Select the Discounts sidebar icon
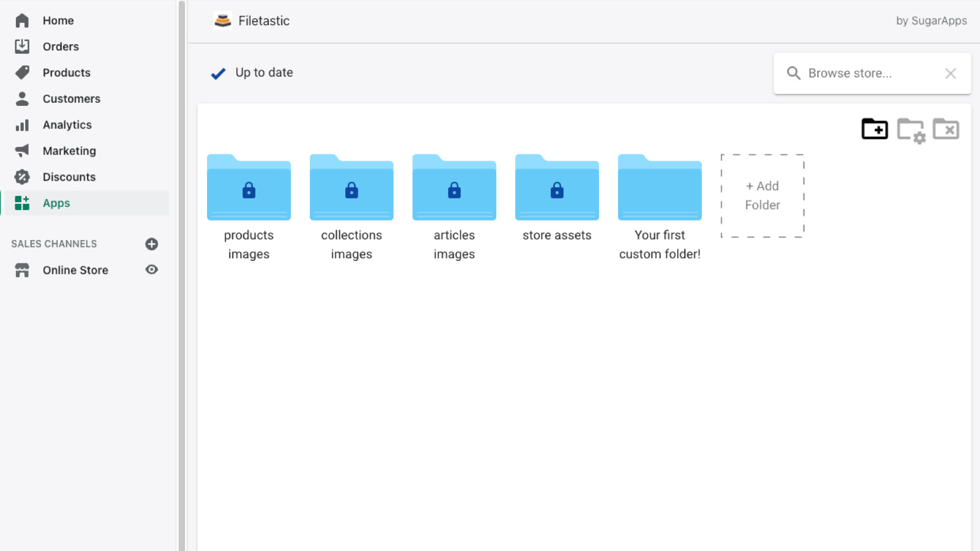Screen dimensions: 980x551 click(22, 177)
